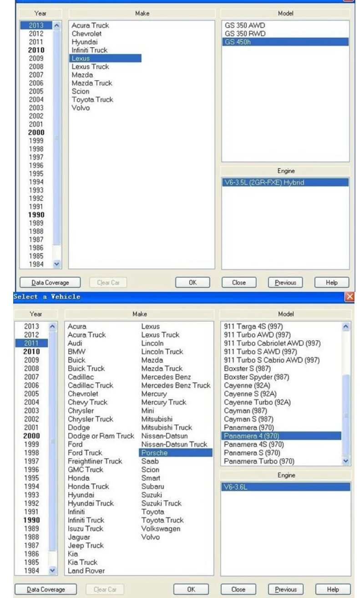Year list scroll-up arrow in Porsche Panamera dialog
Viewport: 364px width, 598px height.
tap(52, 326)
